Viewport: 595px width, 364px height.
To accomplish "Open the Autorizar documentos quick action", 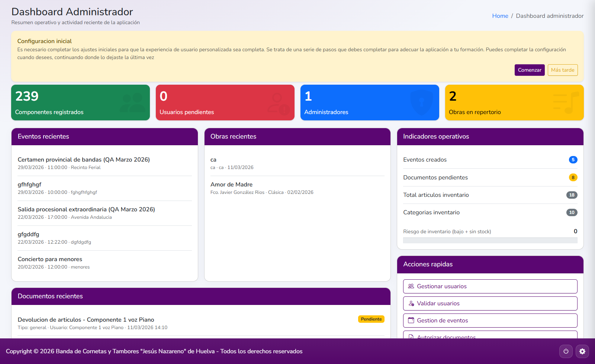I will point(490,336).
